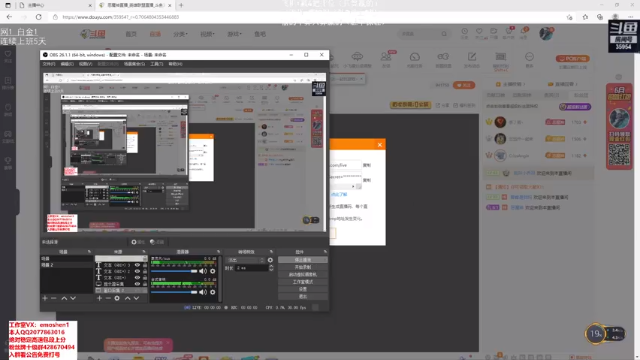Move the scene up in the Scenes panel

(64, 298)
